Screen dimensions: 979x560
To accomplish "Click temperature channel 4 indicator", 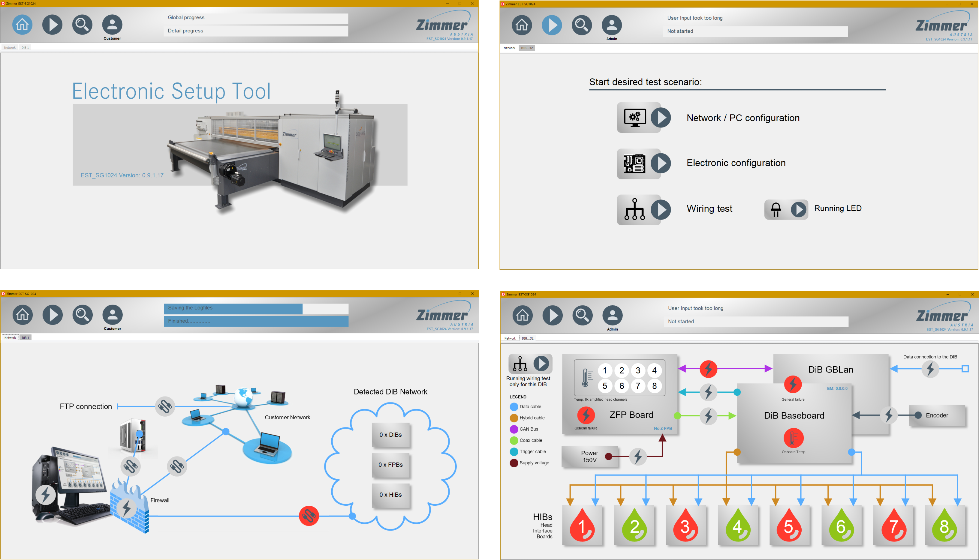I will click(x=654, y=370).
